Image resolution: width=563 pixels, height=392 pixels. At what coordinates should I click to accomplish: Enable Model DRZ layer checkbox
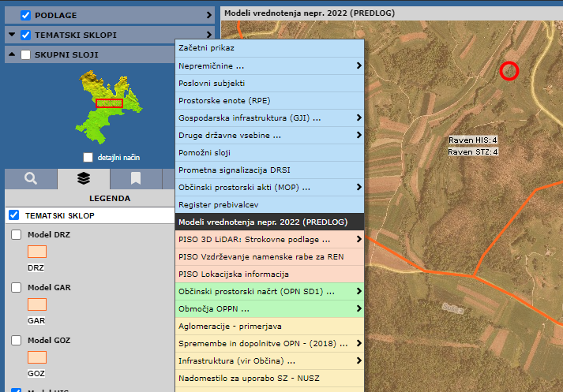17,234
